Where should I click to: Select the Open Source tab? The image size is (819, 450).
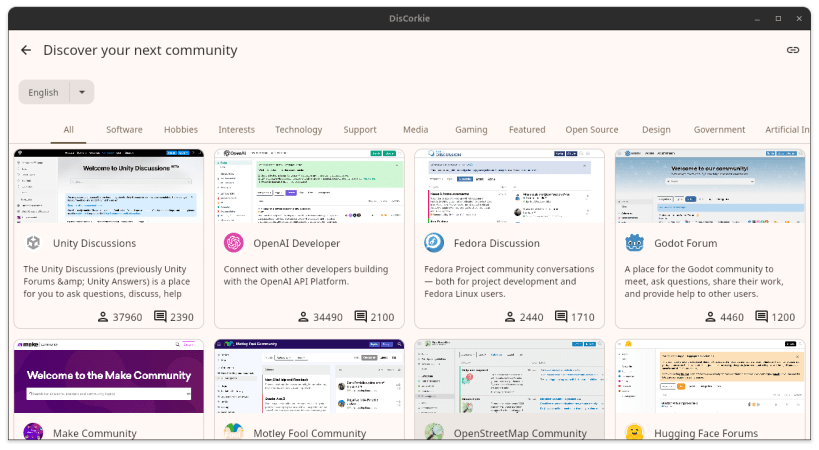pos(592,129)
